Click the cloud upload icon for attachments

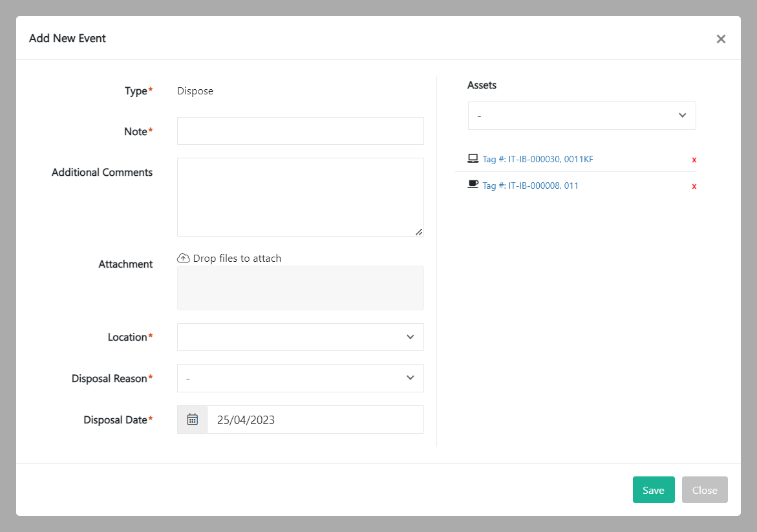[x=184, y=258]
